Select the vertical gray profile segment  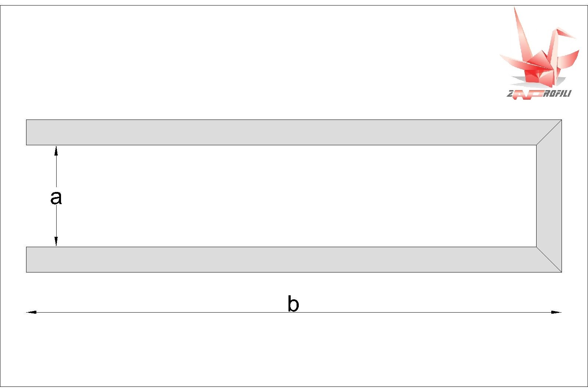click(549, 196)
